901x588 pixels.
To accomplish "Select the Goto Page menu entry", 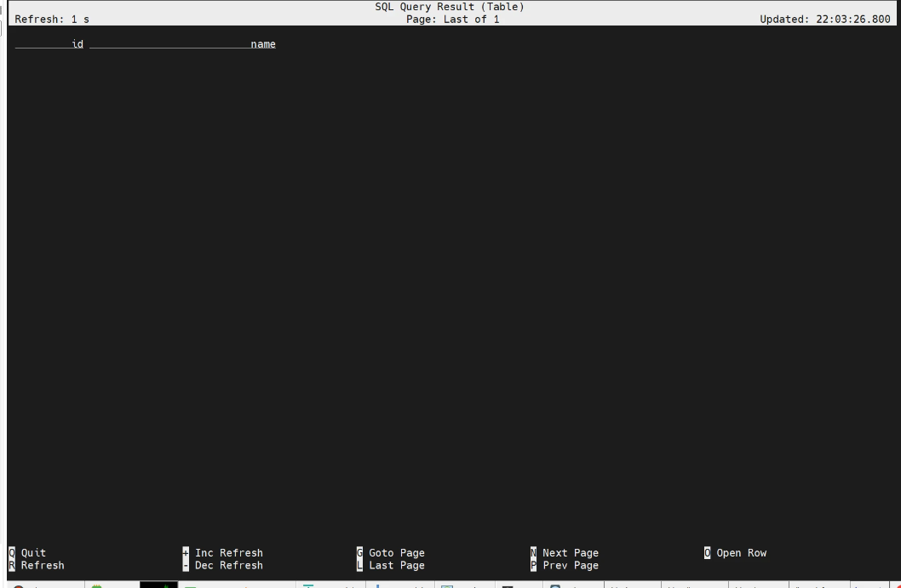I will 397,553.
